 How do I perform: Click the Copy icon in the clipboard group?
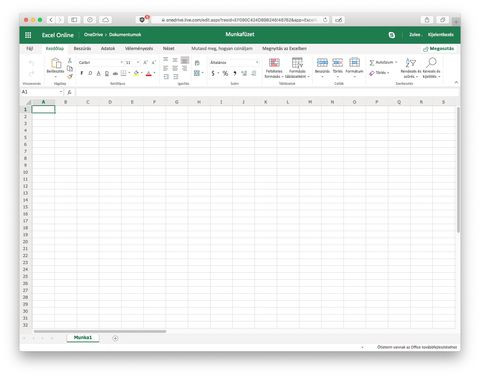coord(70,68)
